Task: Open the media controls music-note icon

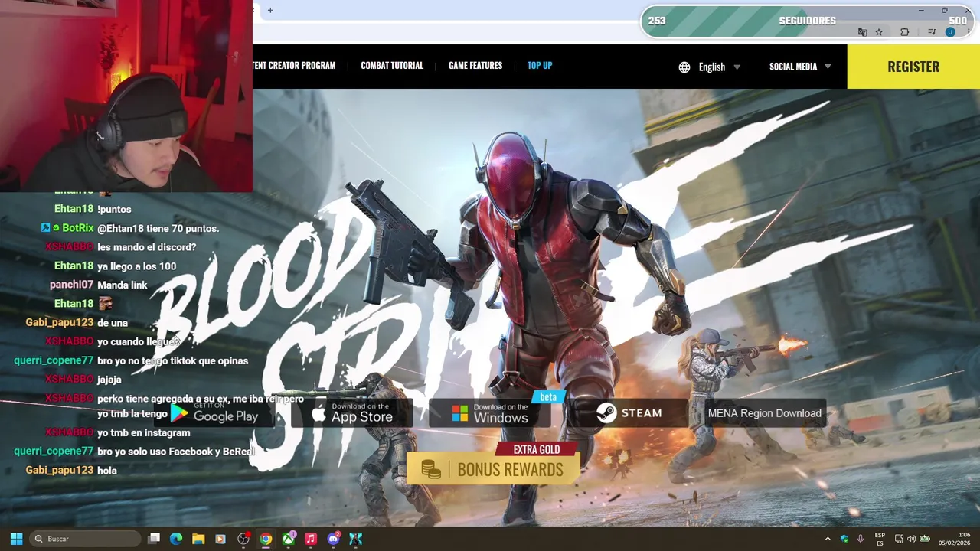Action: tap(932, 32)
